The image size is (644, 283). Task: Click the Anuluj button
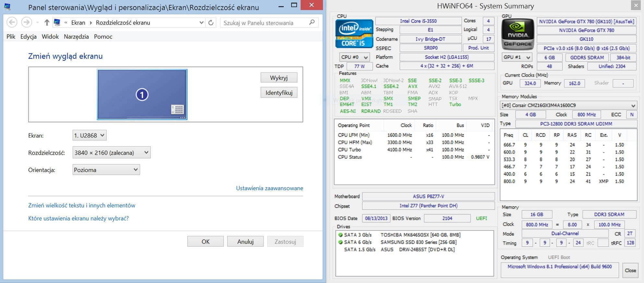click(245, 241)
